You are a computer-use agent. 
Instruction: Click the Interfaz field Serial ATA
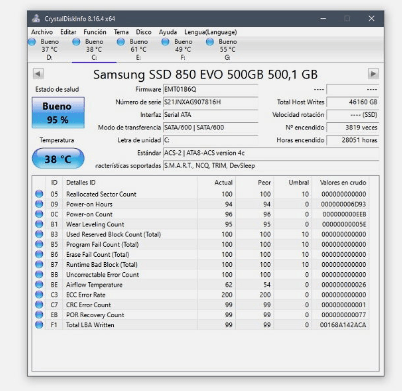pyautogui.click(x=210, y=115)
